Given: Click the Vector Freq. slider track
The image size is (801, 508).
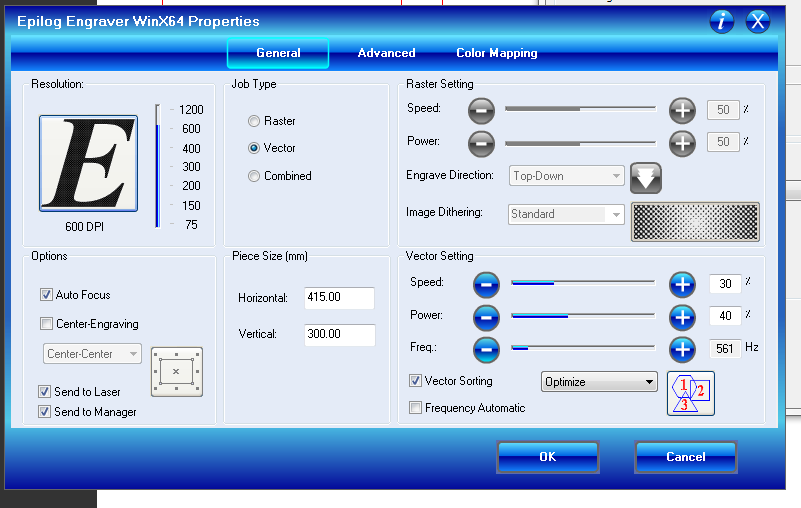Looking at the screenshot, I should pos(583,348).
